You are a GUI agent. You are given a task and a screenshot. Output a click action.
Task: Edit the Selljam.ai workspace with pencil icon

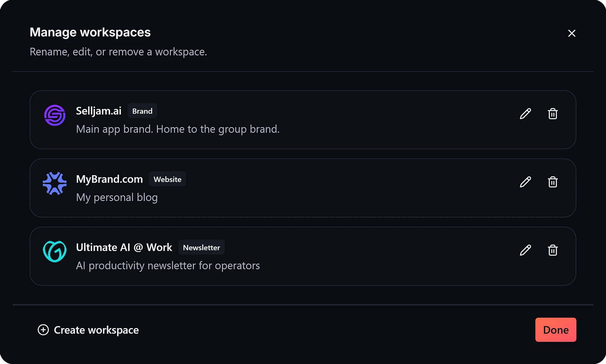pos(525,114)
